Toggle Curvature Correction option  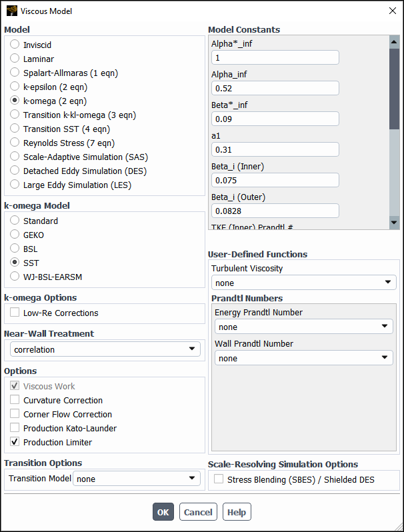[15, 400]
